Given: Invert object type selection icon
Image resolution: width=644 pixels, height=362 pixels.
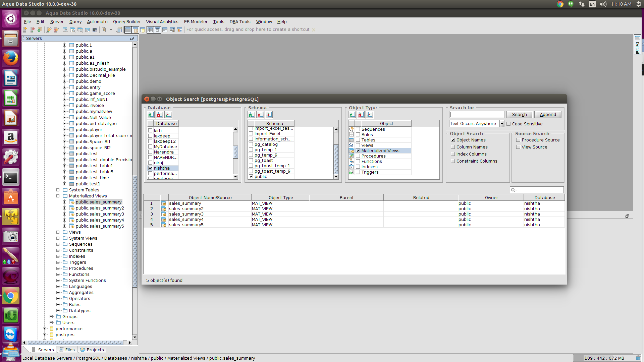Looking at the screenshot, I should [x=370, y=115].
